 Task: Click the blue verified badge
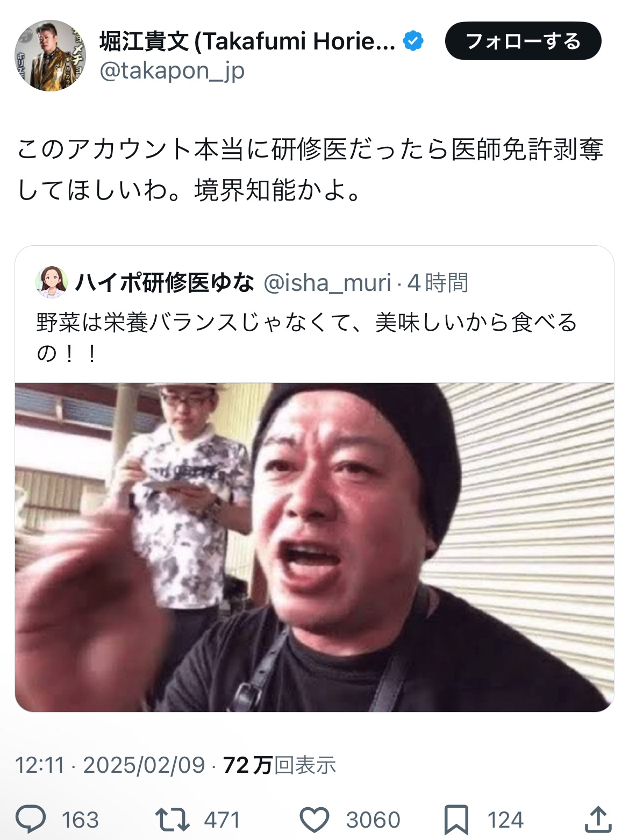[x=413, y=41]
